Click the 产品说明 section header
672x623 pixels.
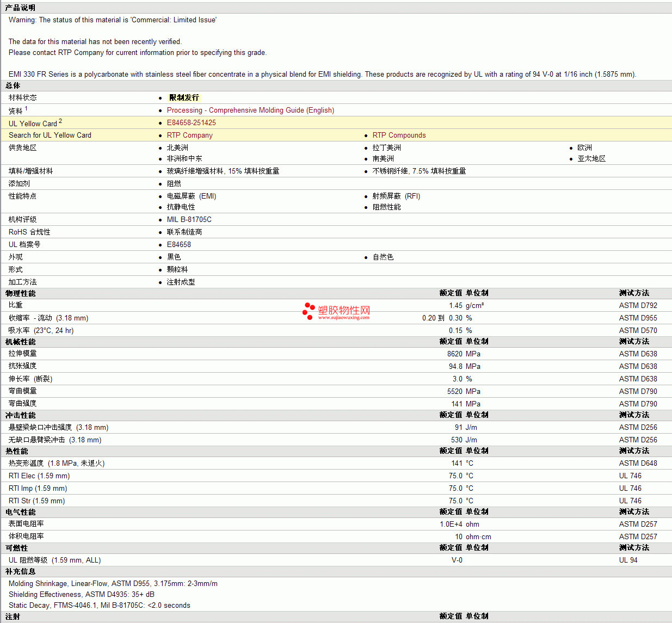21,8
